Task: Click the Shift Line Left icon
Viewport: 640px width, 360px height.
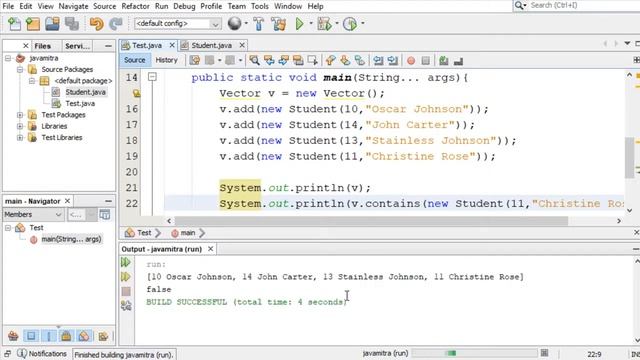Action: point(378,61)
